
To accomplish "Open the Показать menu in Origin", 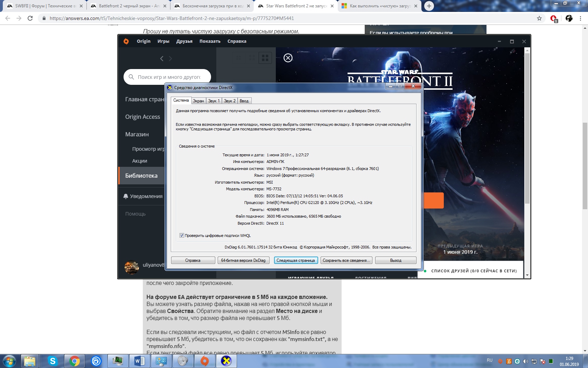I will 210,41.
